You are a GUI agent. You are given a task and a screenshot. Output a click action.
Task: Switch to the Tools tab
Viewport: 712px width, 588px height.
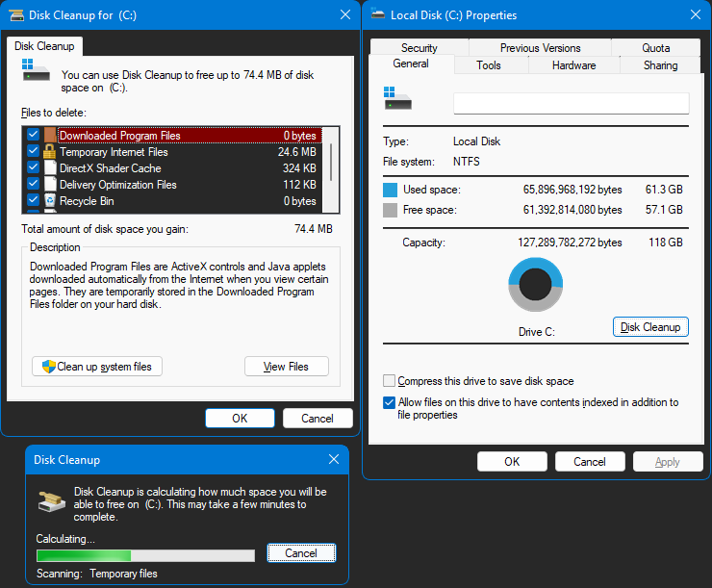(489, 65)
